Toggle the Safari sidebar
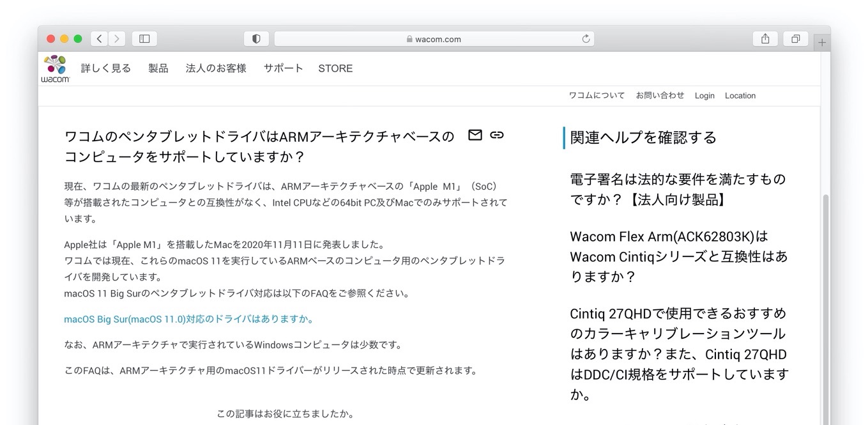The image size is (868, 425). [x=144, y=38]
